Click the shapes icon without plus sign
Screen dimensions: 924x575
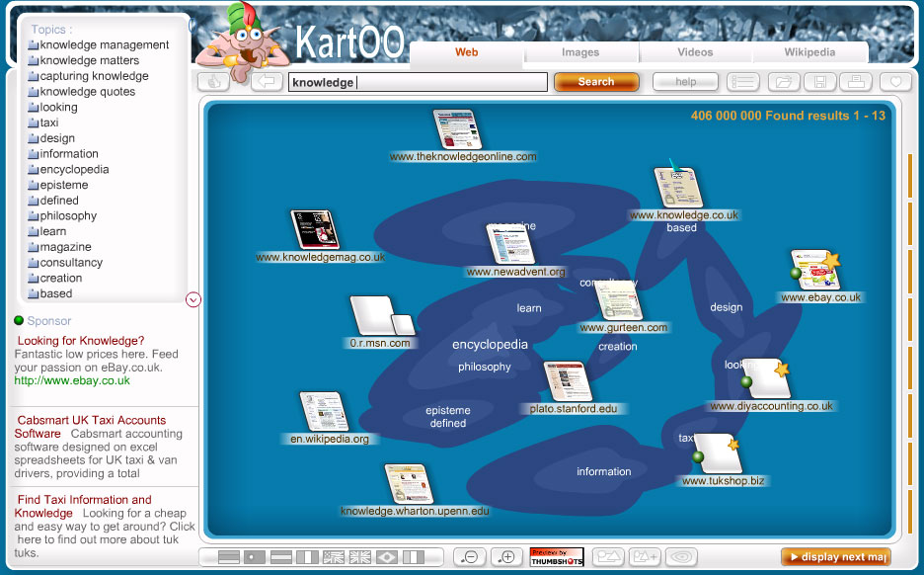(608, 556)
